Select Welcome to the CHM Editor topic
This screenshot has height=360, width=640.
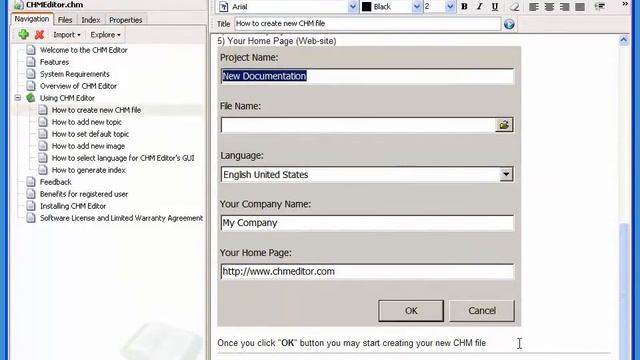point(84,50)
